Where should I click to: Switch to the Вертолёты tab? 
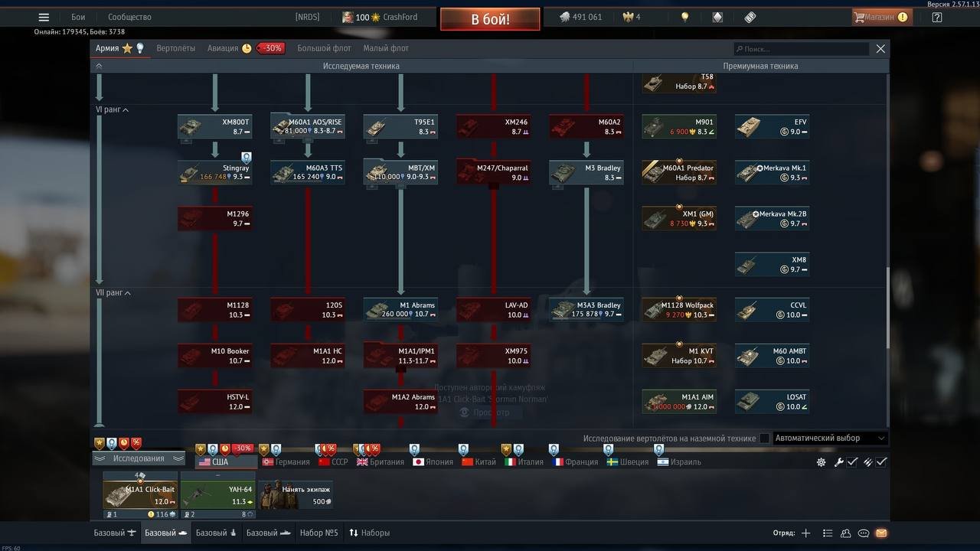pos(175,48)
